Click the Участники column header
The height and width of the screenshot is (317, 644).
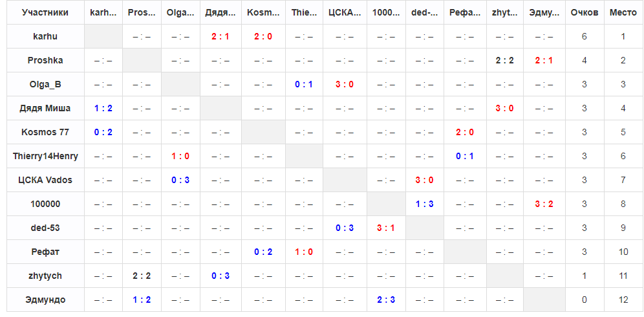(x=45, y=13)
